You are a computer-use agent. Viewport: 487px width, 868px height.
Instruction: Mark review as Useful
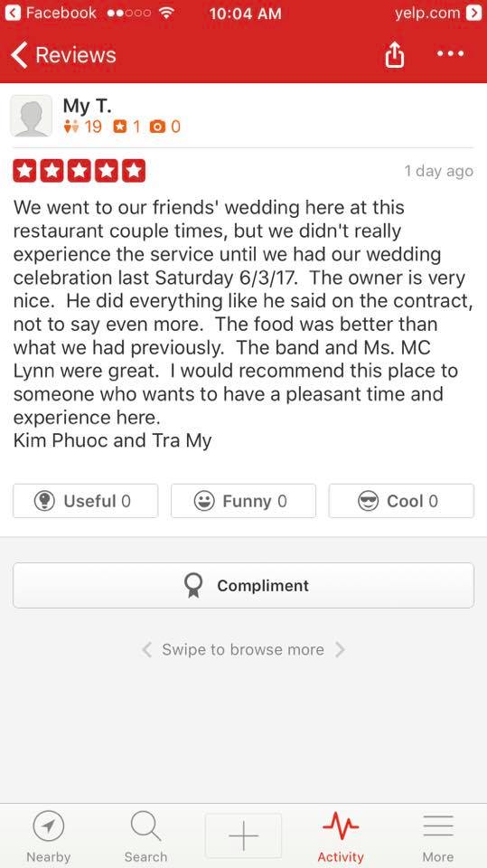[x=85, y=501]
